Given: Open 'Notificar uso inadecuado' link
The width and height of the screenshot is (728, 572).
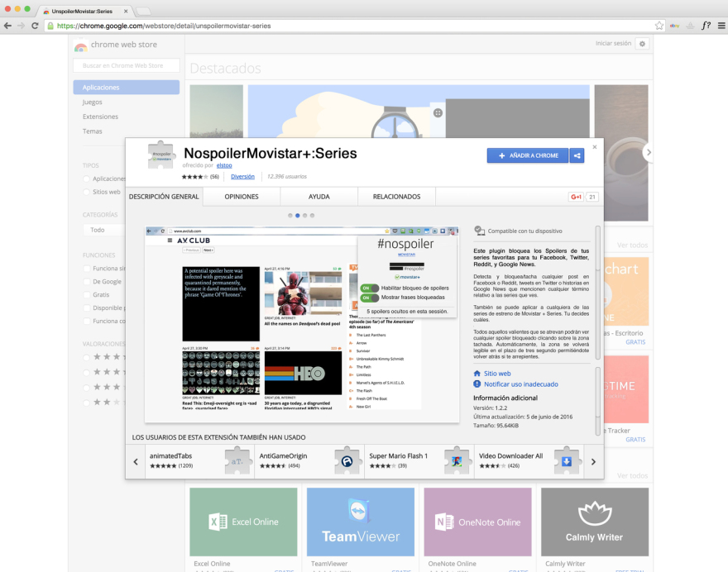Looking at the screenshot, I should [521, 384].
